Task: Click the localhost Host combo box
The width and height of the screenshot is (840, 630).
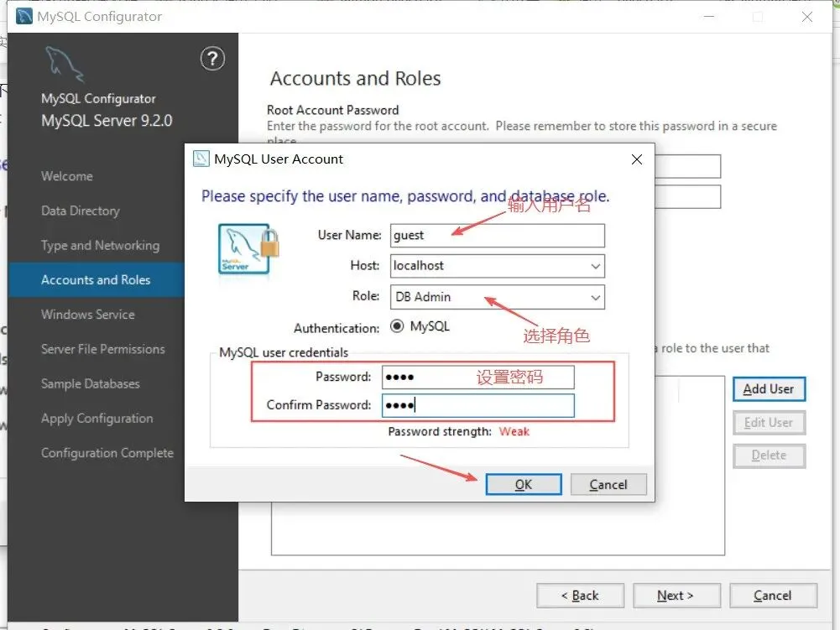Action: point(497,266)
